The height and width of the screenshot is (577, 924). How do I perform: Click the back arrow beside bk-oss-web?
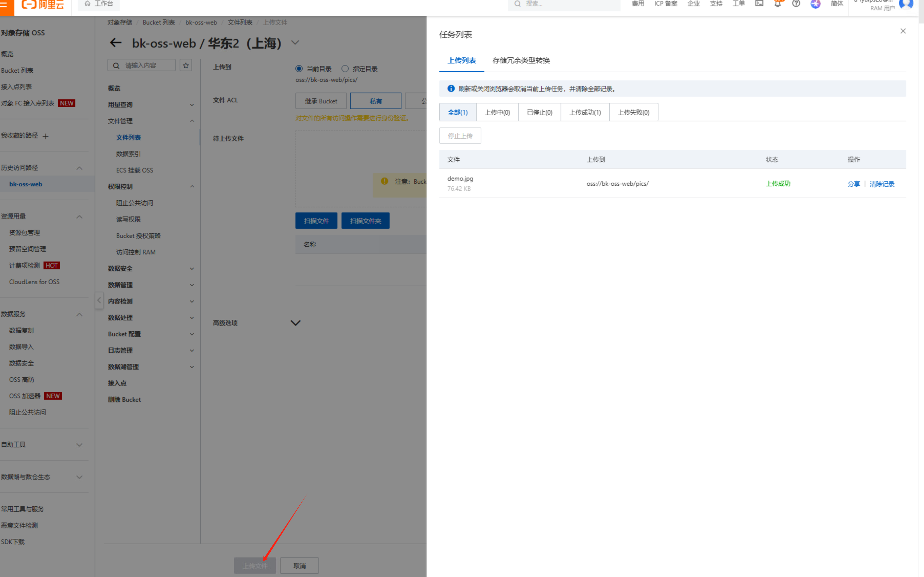116,43
